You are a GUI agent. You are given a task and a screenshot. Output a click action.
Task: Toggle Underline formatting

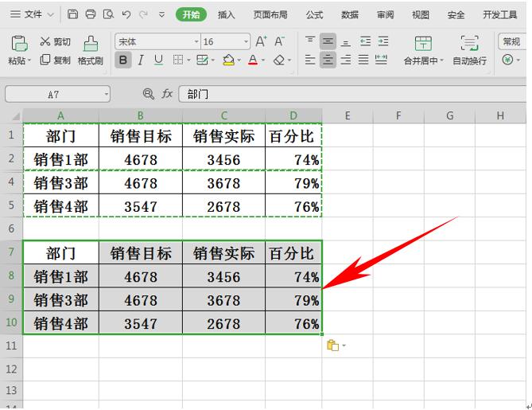click(158, 61)
